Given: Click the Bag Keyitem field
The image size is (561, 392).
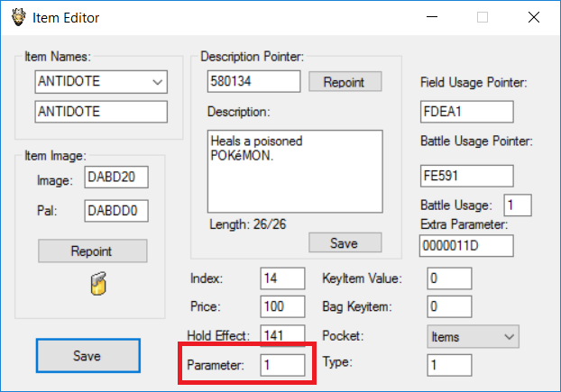Looking at the screenshot, I should coord(449,306).
